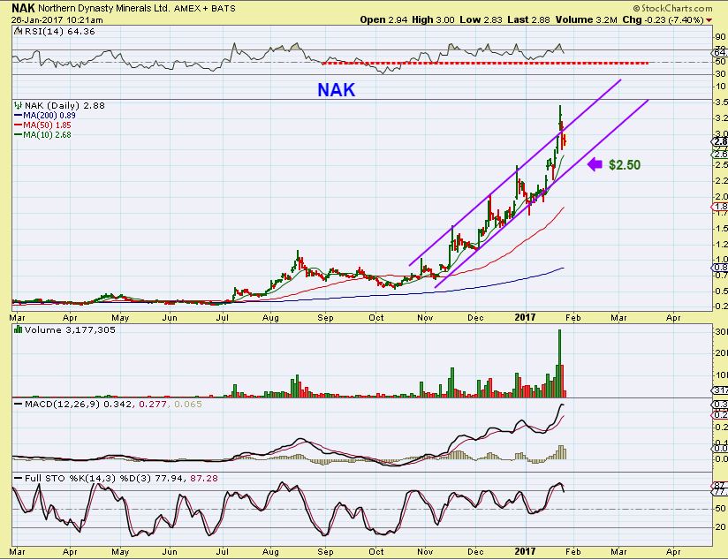
Task: Click the large blue NAK chart title
Action: click(x=336, y=89)
